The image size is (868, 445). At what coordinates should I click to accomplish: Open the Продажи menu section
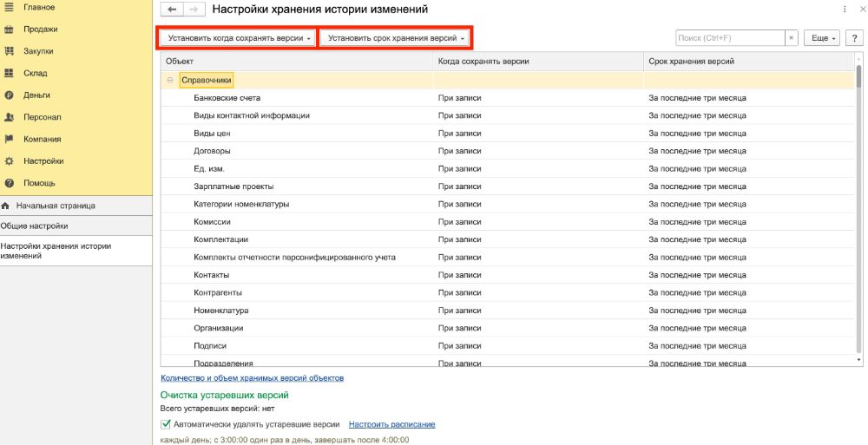point(41,29)
